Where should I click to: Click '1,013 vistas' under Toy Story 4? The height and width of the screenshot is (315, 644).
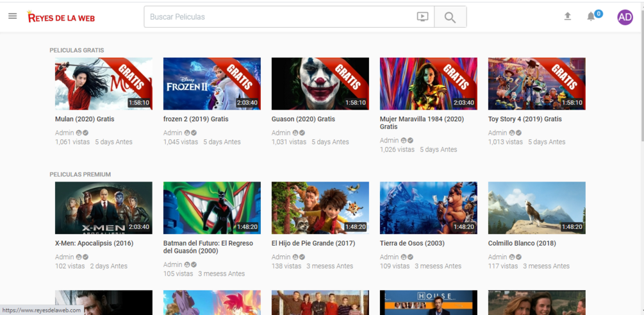click(506, 142)
